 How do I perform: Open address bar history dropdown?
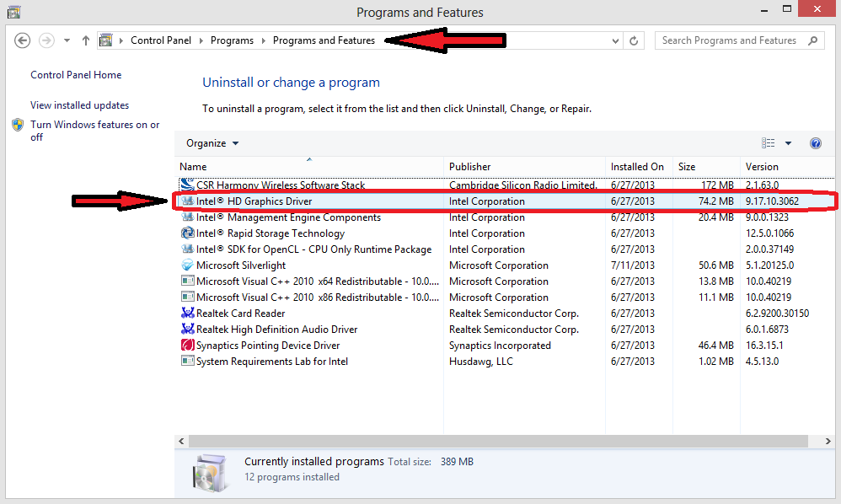pyautogui.click(x=616, y=40)
